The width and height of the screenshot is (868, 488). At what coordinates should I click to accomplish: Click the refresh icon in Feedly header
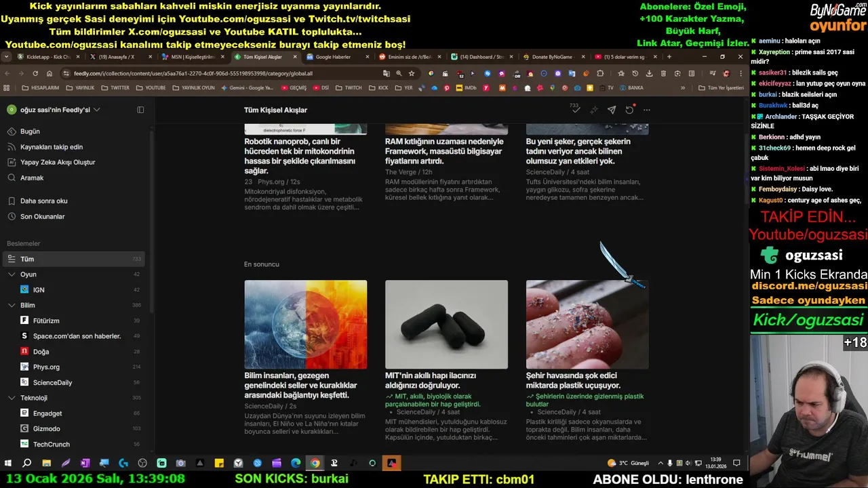629,110
